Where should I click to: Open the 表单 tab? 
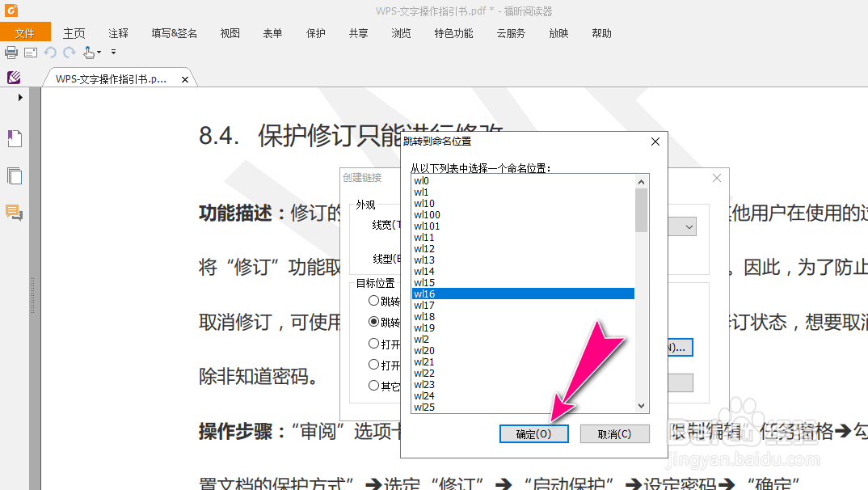point(273,33)
